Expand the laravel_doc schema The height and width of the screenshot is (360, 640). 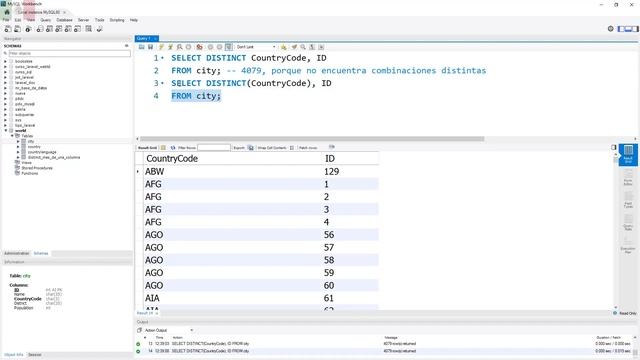(x=6, y=83)
